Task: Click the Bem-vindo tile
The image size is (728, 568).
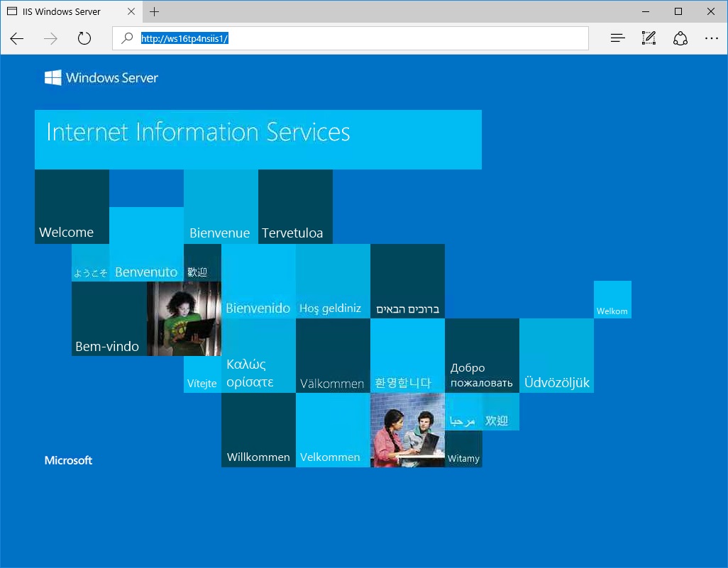Action: [x=109, y=319]
